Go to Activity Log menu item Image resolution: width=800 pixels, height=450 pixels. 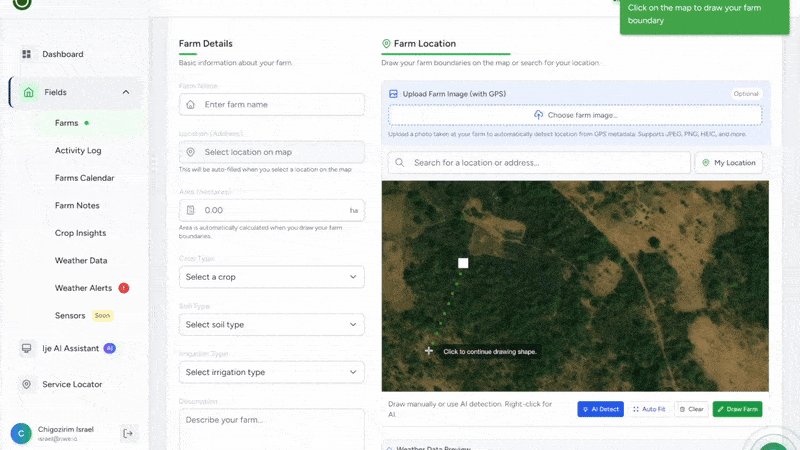click(x=78, y=151)
